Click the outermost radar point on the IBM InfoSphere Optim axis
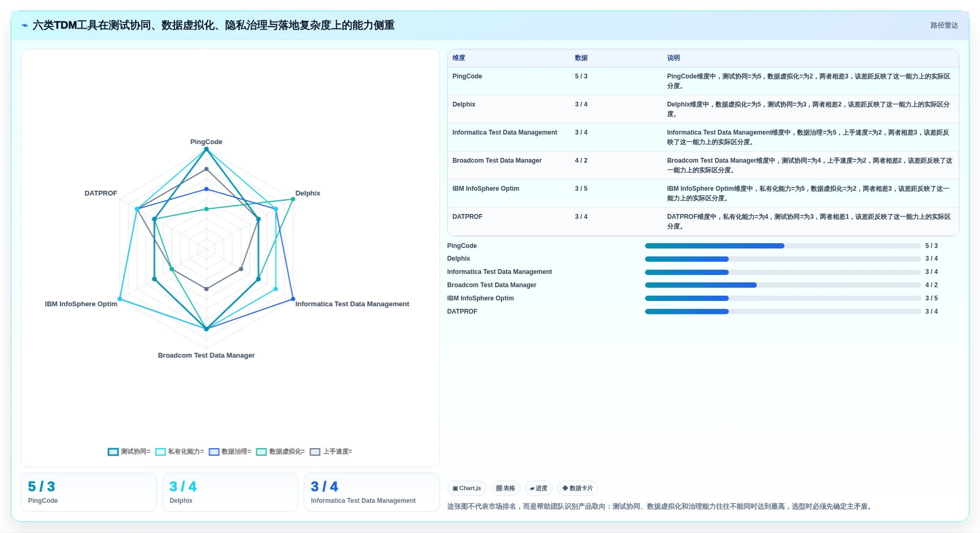The height and width of the screenshot is (533, 980). coord(120,299)
